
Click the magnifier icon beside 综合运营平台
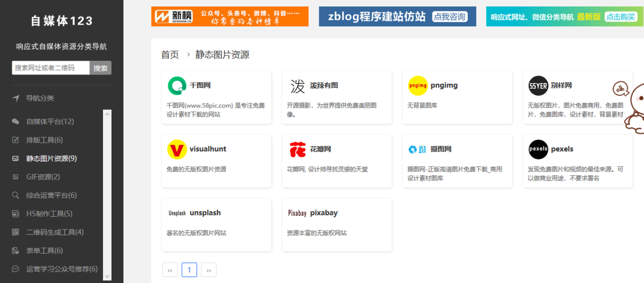16,195
